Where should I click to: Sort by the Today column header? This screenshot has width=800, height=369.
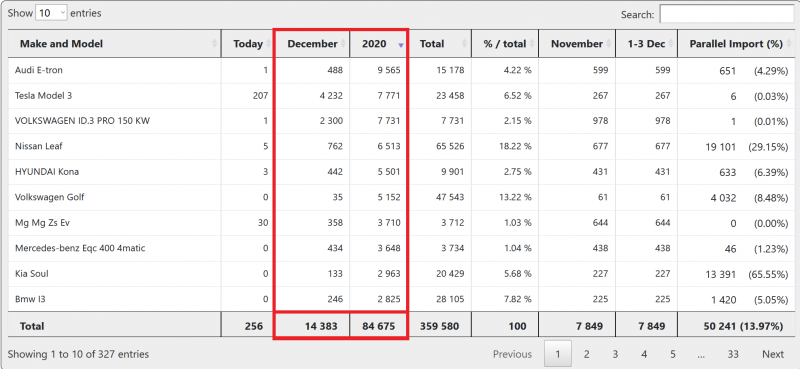pyautogui.click(x=247, y=44)
